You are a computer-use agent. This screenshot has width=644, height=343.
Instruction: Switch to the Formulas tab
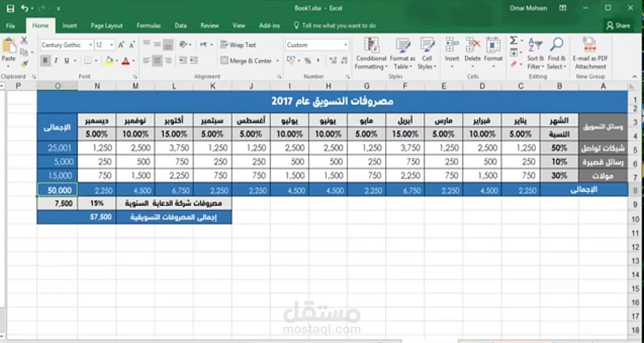pyautogui.click(x=148, y=26)
